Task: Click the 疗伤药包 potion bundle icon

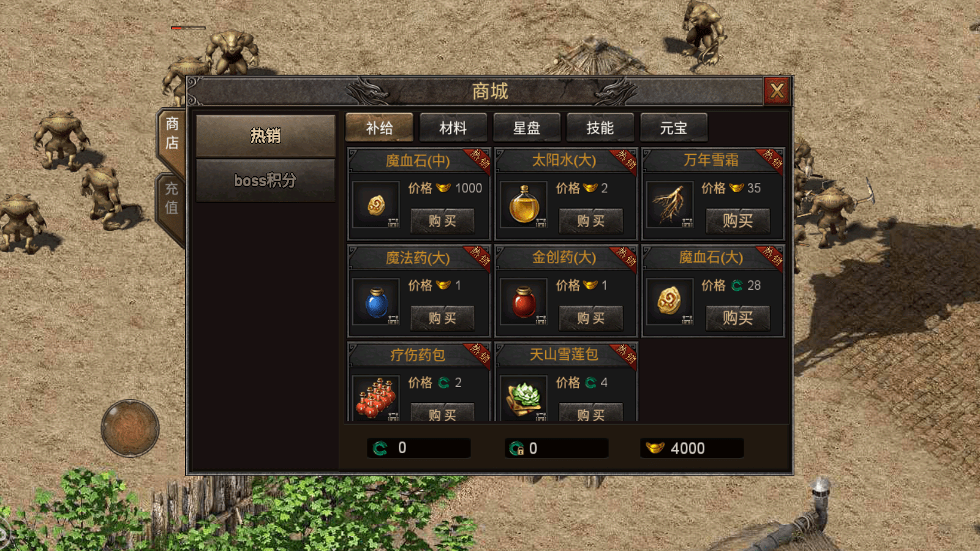Action: [x=376, y=398]
